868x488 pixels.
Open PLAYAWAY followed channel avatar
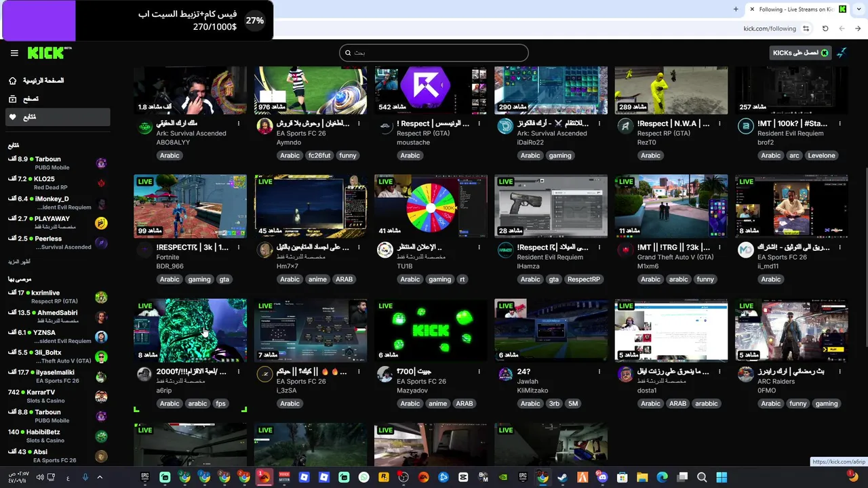pyautogui.click(x=101, y=223)
